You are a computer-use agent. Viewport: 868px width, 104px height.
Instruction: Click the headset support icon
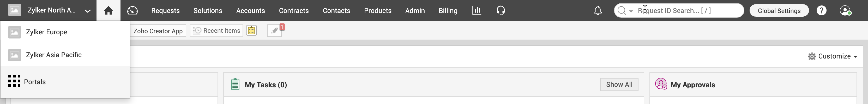(501, 11)
